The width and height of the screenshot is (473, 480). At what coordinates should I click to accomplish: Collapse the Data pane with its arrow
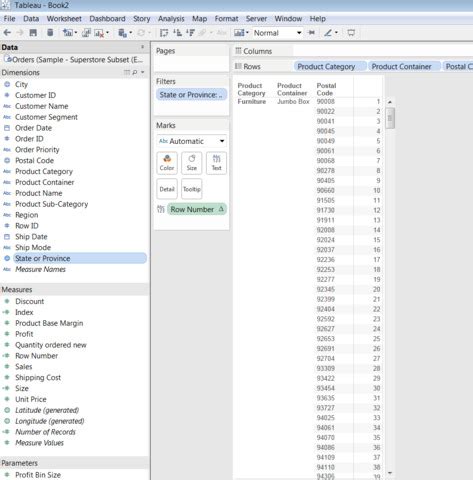click(142, 47)
